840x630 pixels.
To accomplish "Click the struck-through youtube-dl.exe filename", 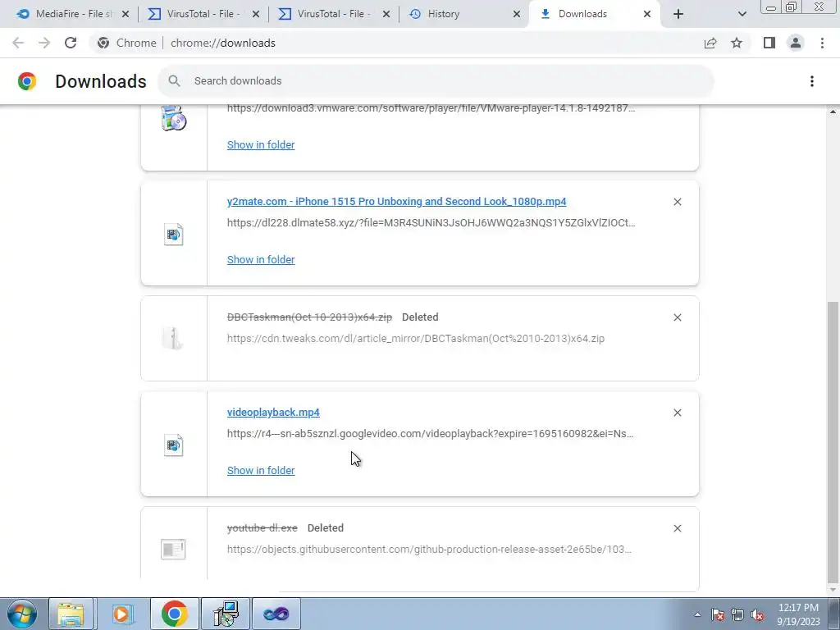I will (262, 527).
